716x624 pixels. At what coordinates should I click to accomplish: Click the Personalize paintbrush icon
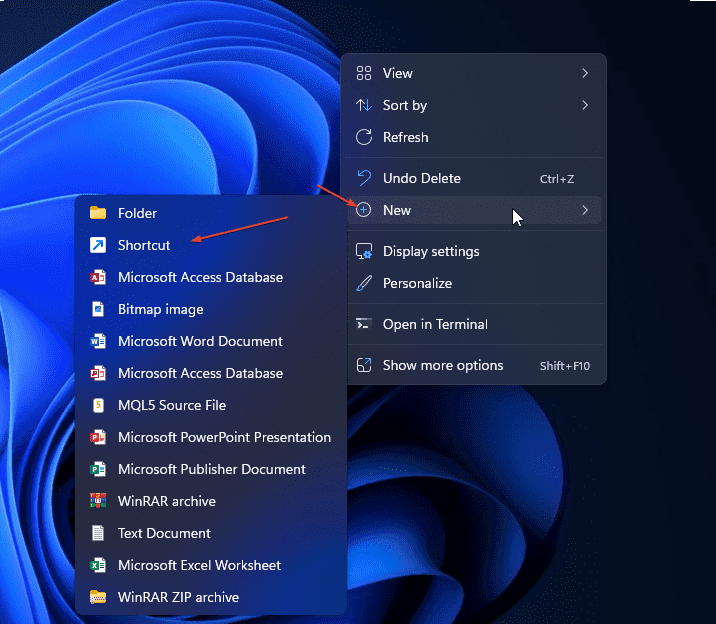point(364,283)
